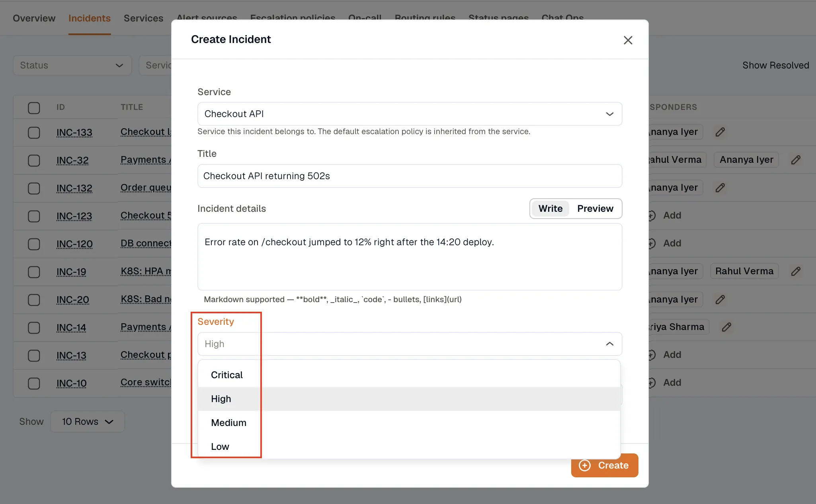Open incident INC-19 link

click(71, 272)
